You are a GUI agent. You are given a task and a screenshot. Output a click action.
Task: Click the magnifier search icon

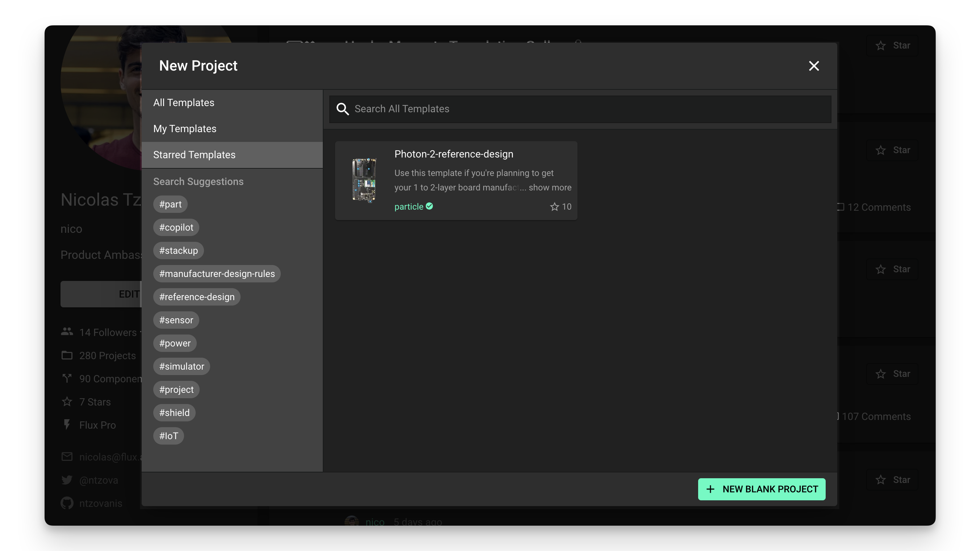pyautogui.click(x=342, y=109)
